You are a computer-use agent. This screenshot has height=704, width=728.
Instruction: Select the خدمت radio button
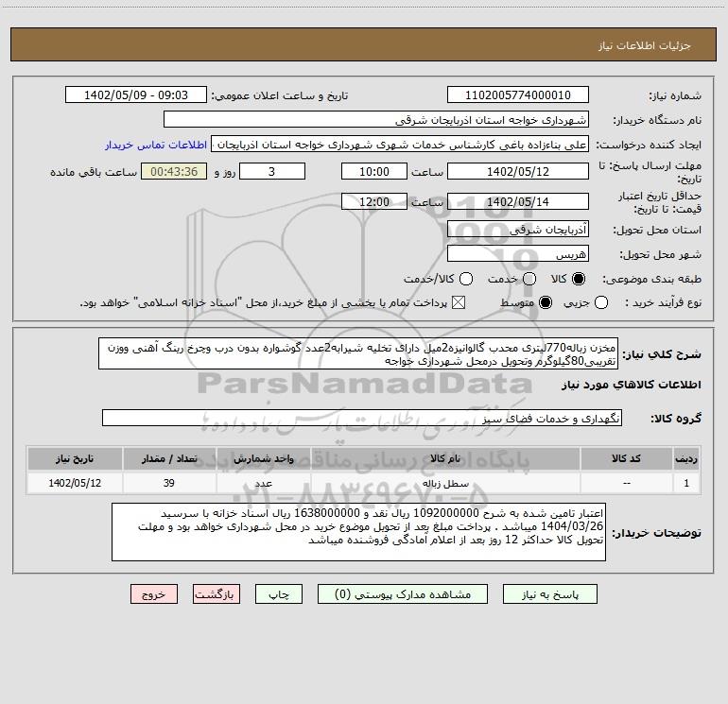tap(529, 279)
